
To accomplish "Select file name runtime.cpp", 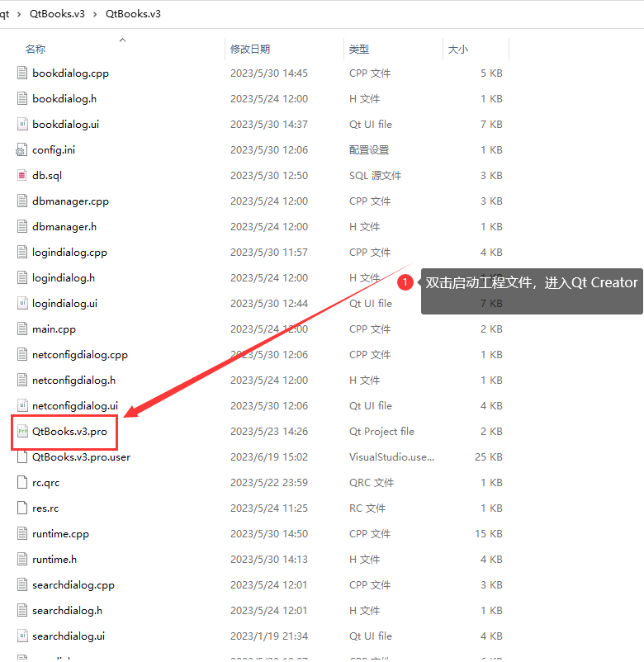I will coord(60,534).
